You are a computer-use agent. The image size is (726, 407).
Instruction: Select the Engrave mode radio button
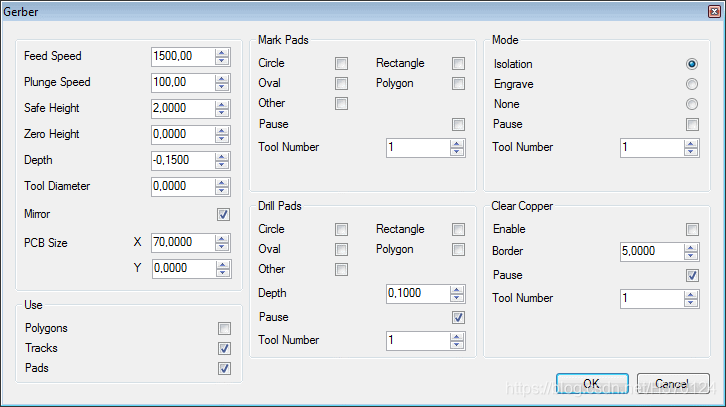[692, 84]
